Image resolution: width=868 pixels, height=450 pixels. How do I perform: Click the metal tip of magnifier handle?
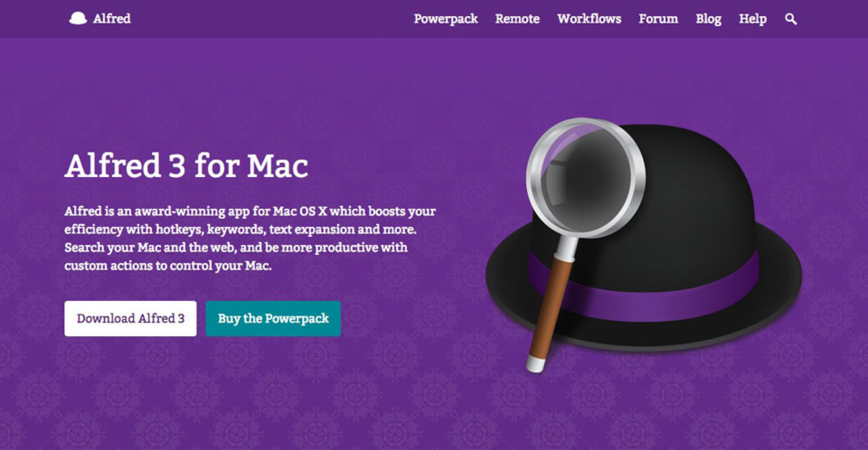point(535,364)
